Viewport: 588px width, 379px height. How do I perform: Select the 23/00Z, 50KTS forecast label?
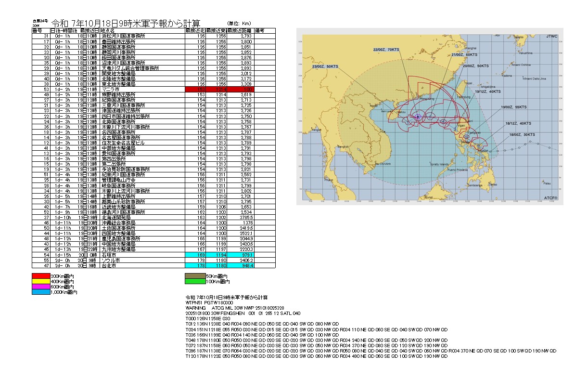coord(325,67)
